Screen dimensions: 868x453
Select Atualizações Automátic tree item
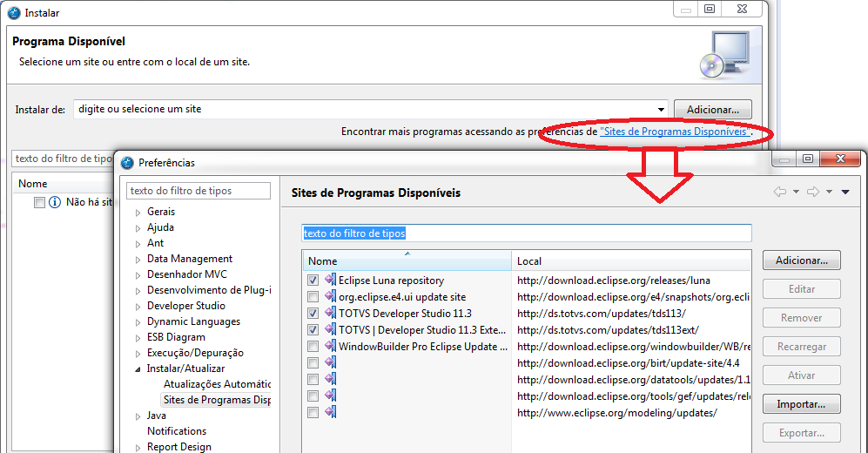pyautogui.click(x=217, y=384)
